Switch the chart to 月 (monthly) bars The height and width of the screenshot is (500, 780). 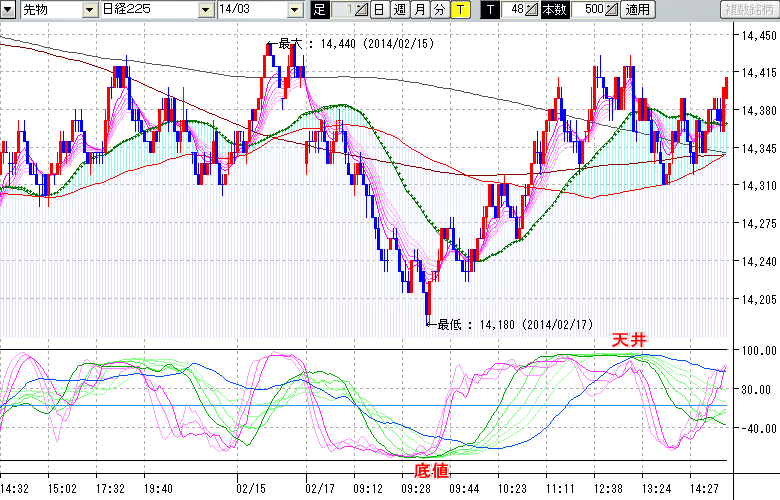tap(419, 10)
